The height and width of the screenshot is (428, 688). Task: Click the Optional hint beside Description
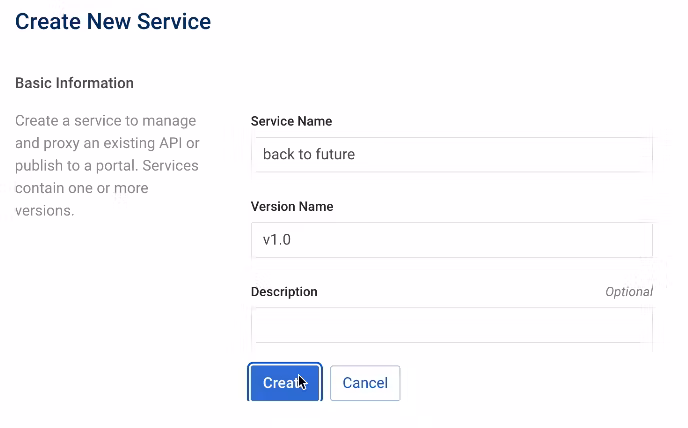pyautogui.click(x=628, y=292)
